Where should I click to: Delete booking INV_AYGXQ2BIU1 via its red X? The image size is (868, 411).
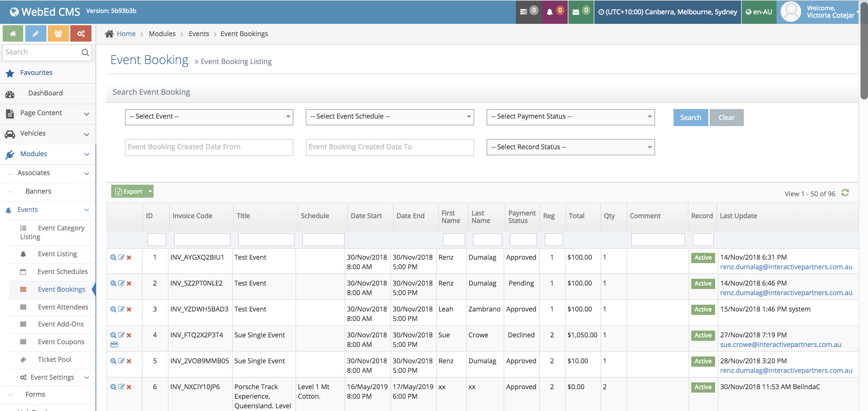[129, 258]
